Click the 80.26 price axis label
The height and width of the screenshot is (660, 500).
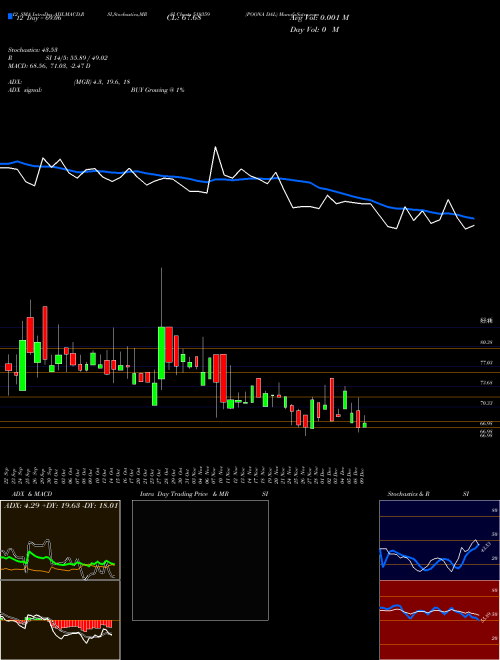pyautogui.click(x=486, y=343)
